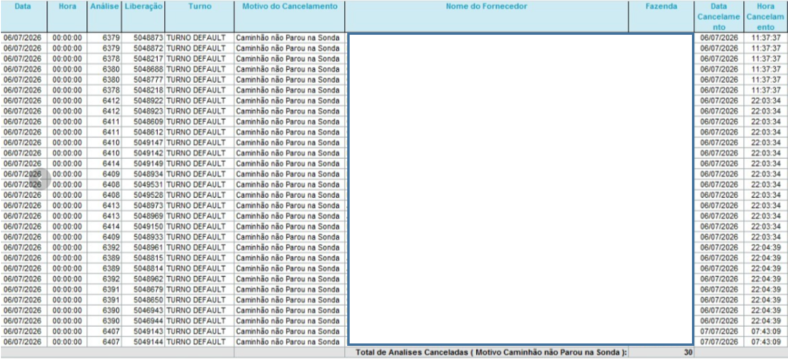Select the Liberação cell 5048923

[x=143, y=111]
